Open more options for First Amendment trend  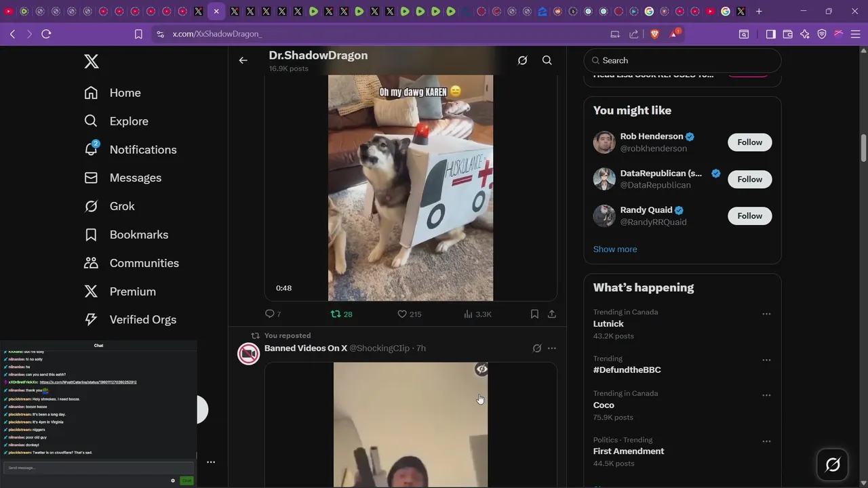click(x=766, y=441)
